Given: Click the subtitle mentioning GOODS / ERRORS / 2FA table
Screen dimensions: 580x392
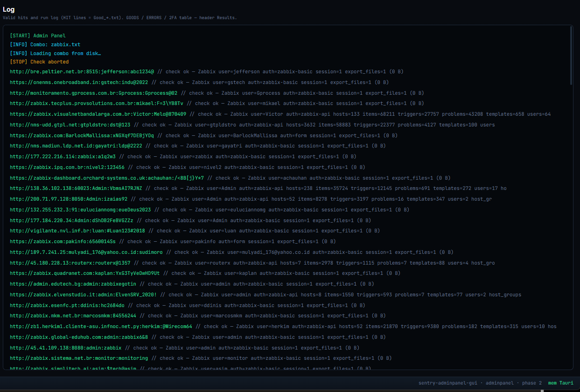Looking at the screenshot, I should pos(120,18).
